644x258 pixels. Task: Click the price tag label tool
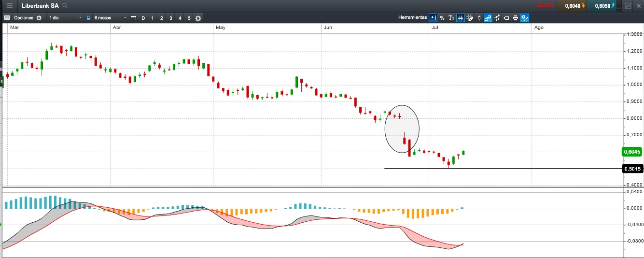(x=506, y=18)
